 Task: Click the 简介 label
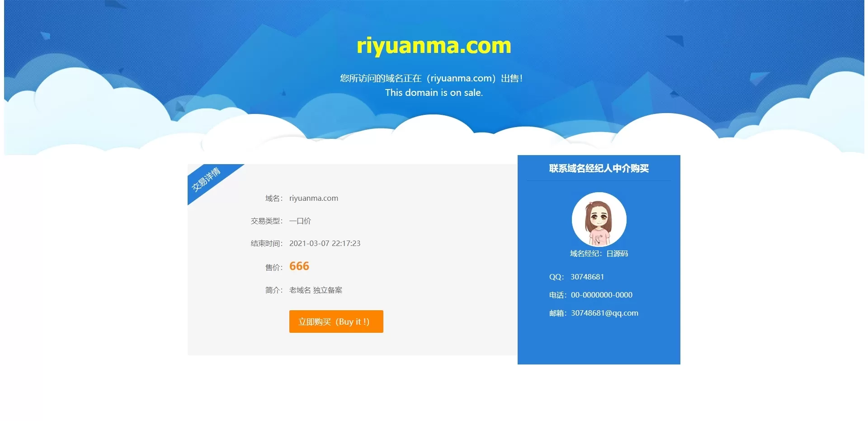point(274,290)
